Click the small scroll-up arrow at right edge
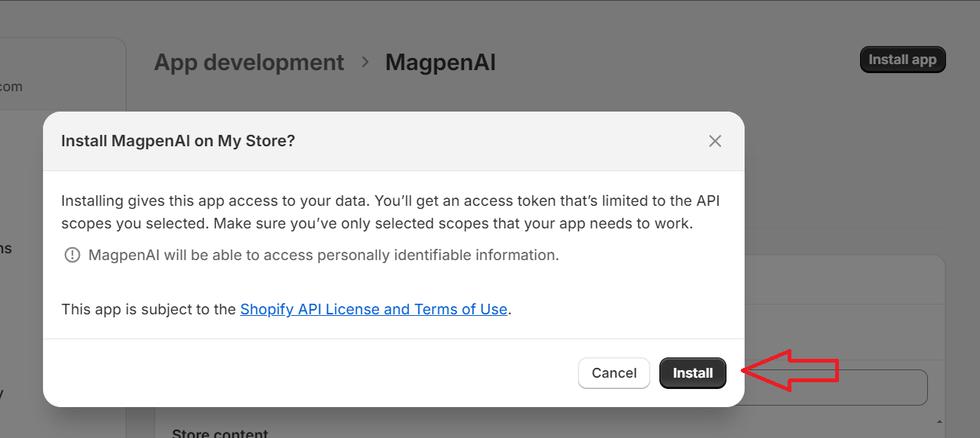The height and width of the screenshot is (438, 980). pos(939,421)
